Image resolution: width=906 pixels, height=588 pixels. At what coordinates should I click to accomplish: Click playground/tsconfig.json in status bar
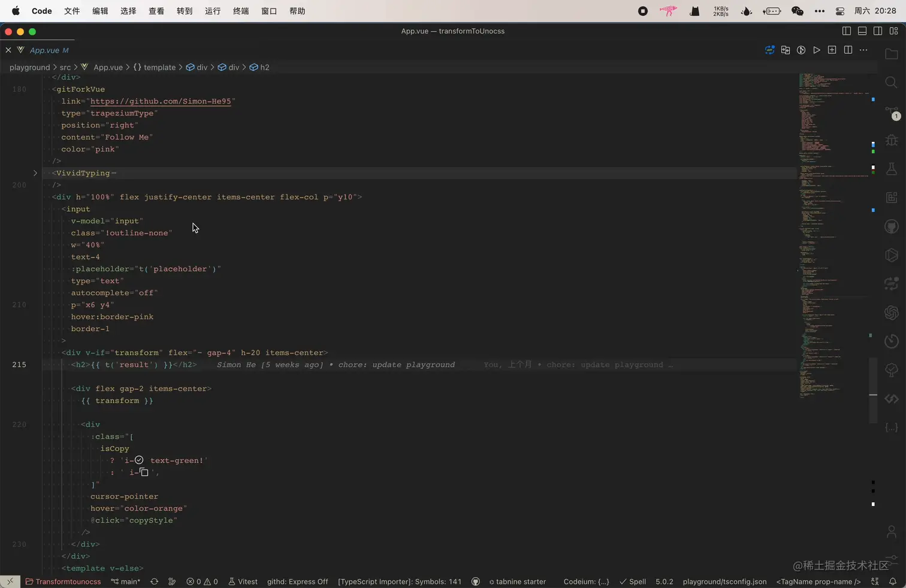[724, 581]
